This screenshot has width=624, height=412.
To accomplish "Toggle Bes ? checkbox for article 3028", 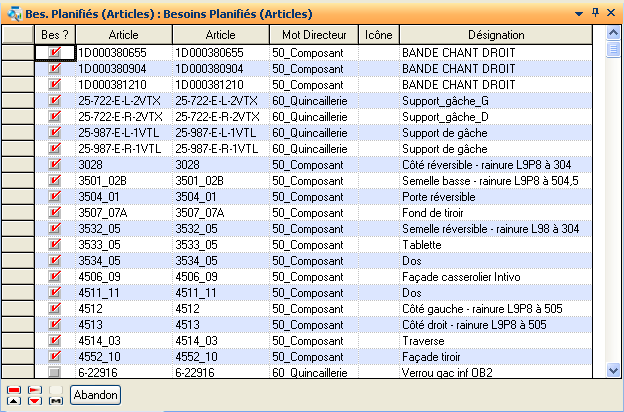I will pos(55,164).
